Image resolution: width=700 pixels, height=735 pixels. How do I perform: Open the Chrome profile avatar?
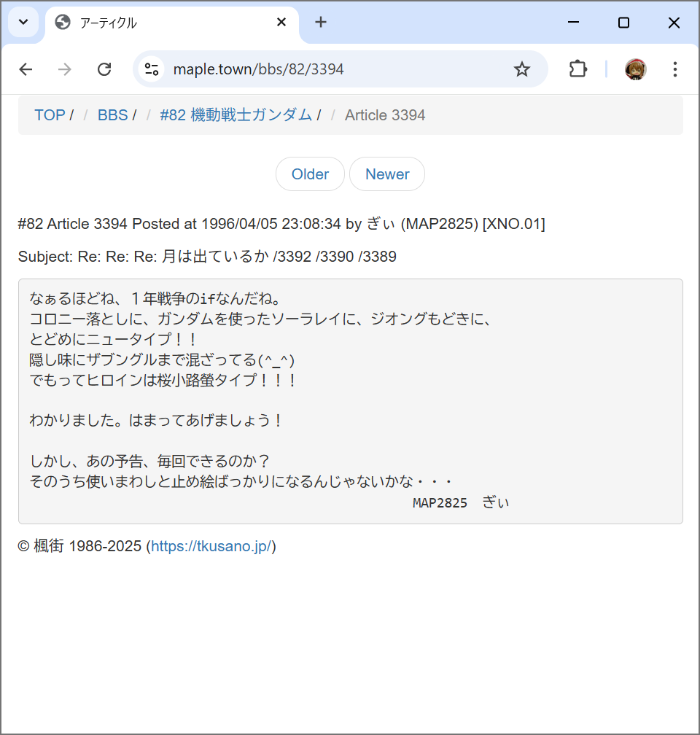coord(635,69)
